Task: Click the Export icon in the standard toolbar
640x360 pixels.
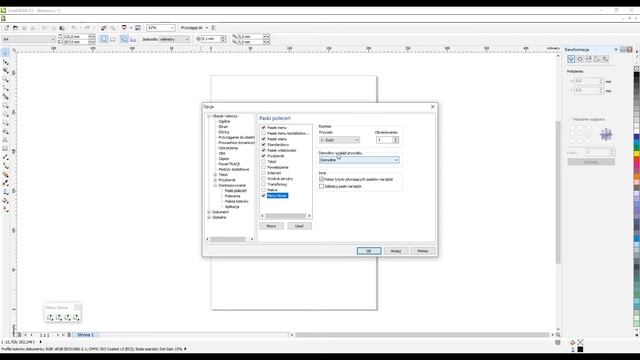Action: point(113,28)
